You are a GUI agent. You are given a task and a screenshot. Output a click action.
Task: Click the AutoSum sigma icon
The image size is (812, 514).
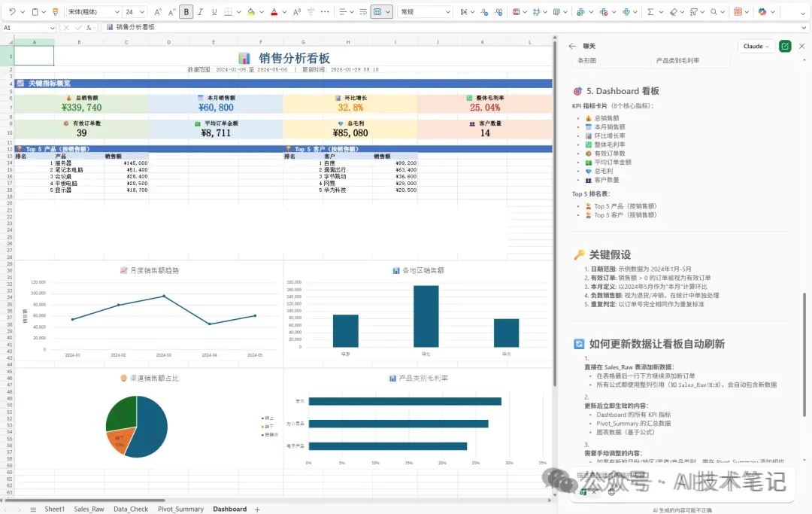pos(650,11)
